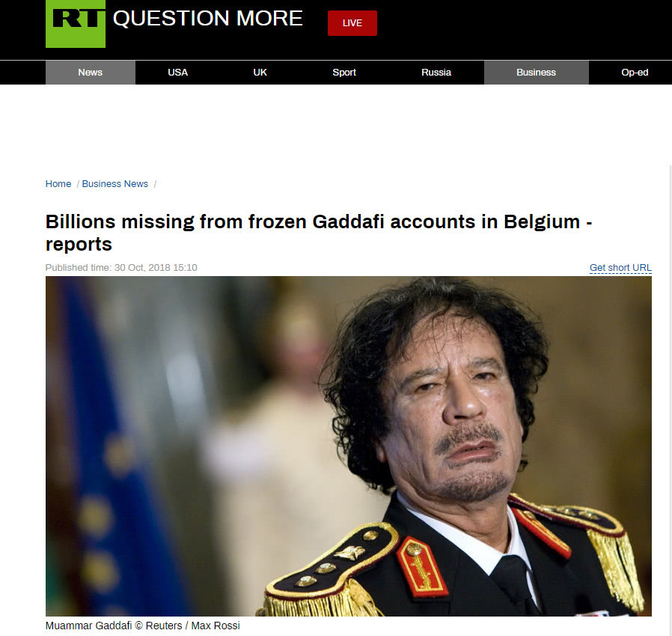The width and height of the screenshot is (672, 636).
Task: Click the Gaddafi article photo
Action: click(349, 446)
